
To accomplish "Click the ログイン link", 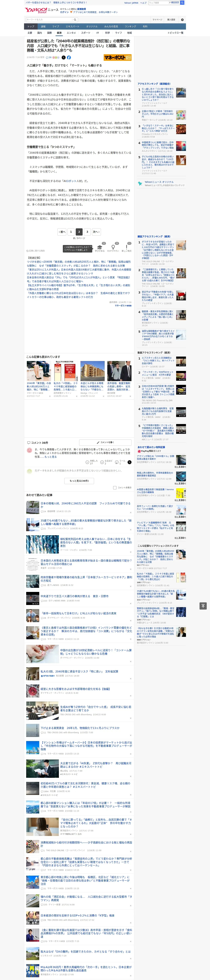I will coord(64,12).
